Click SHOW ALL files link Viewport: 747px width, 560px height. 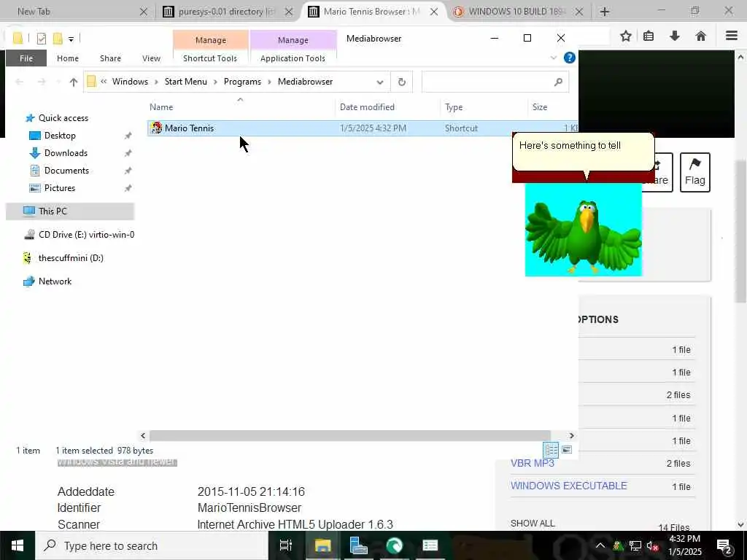click(533, 524)
